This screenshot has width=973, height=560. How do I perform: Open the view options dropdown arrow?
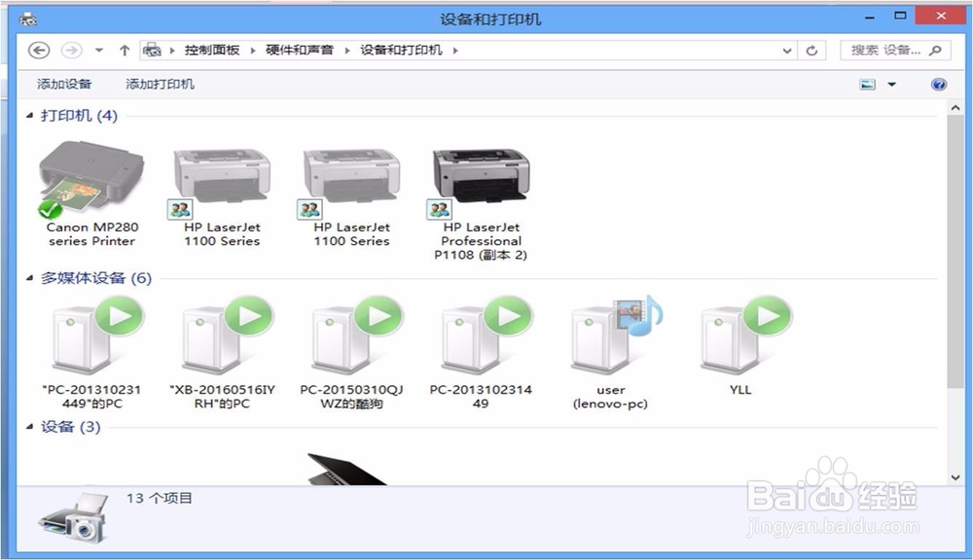[891, 85]
